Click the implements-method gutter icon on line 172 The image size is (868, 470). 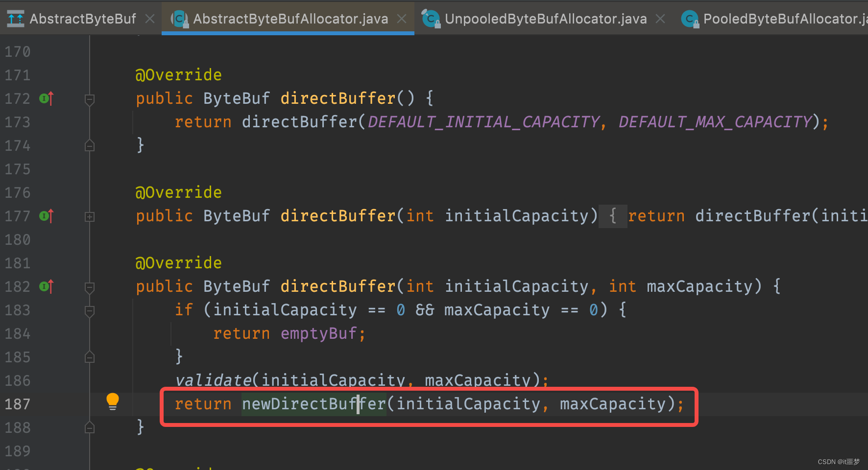click(46, 98)
